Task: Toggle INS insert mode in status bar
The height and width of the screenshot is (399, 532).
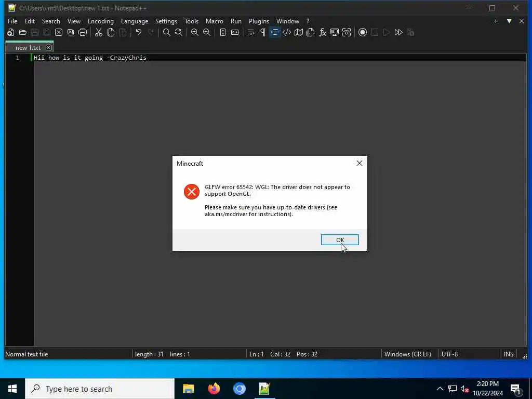Action: coord(509,354)
